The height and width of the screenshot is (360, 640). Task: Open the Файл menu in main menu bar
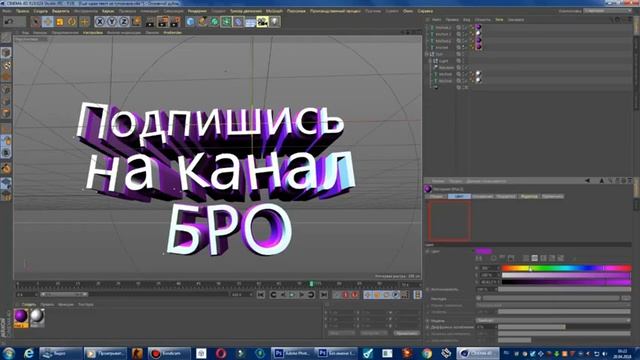pyautogui.click(x=7, y=11)
